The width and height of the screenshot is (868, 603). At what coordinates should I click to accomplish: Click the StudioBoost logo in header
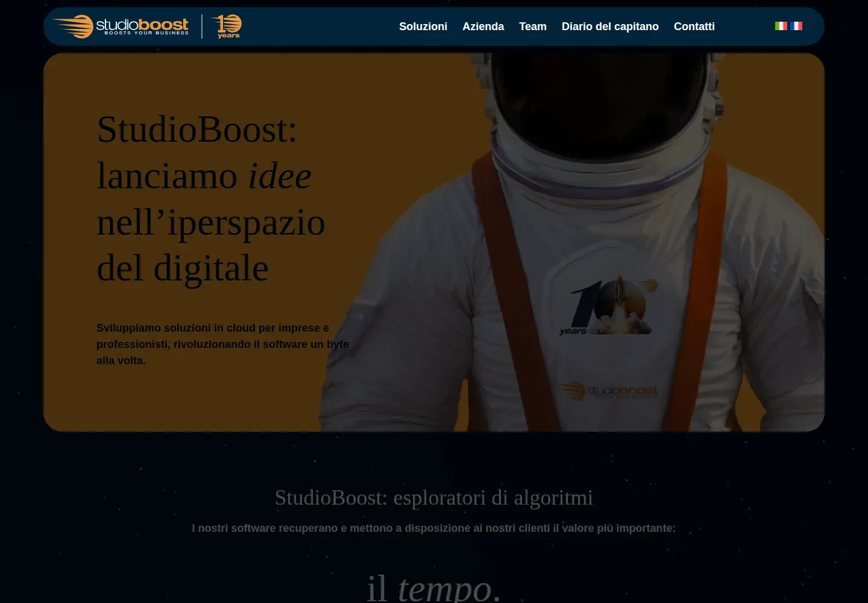pos(121,27)
